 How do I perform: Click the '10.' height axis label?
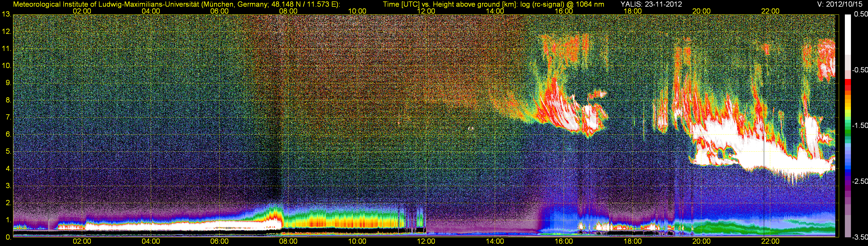point(6,66)
